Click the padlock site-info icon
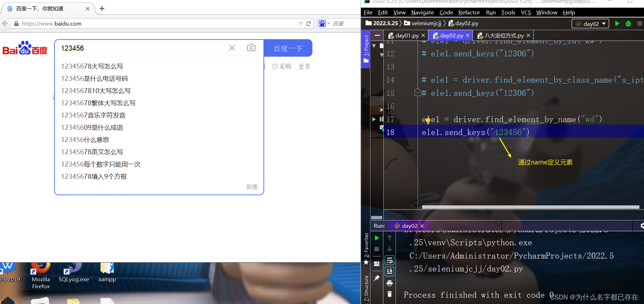Screen dimensions: 644x304 pos(16,23)
